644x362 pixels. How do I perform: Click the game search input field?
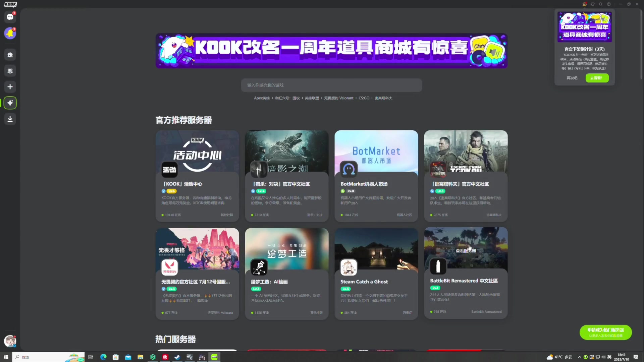pyautogui.click(x=331, y=85)
